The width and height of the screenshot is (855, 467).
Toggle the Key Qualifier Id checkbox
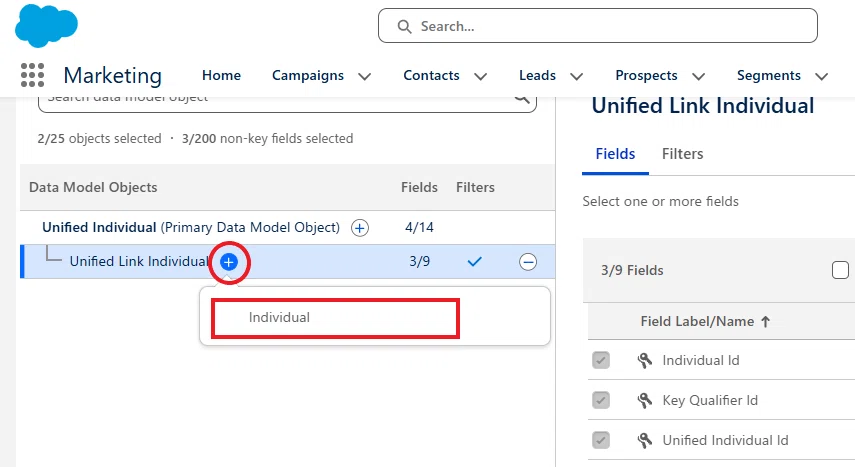tap(601, 400)
